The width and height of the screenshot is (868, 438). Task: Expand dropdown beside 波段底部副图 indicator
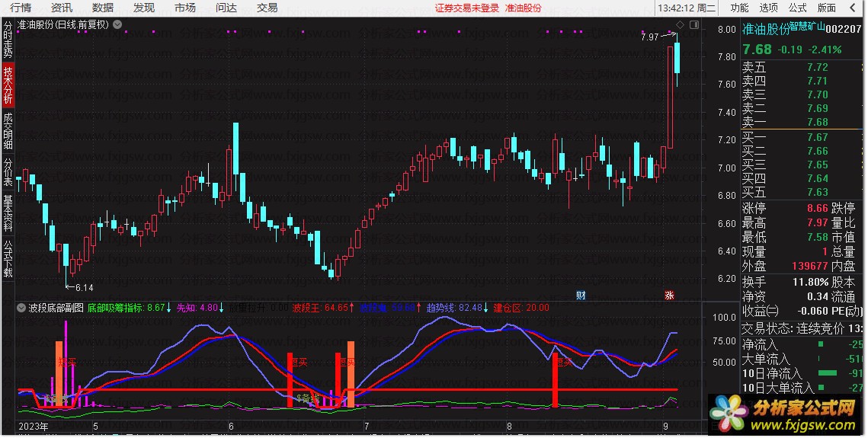coord(21,308)
